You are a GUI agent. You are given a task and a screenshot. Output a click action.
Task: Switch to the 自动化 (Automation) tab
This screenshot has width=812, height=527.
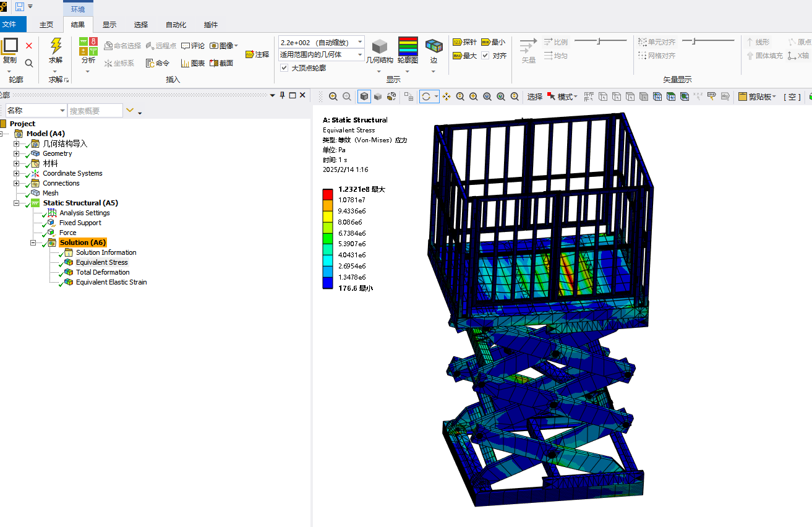point(176,25)
